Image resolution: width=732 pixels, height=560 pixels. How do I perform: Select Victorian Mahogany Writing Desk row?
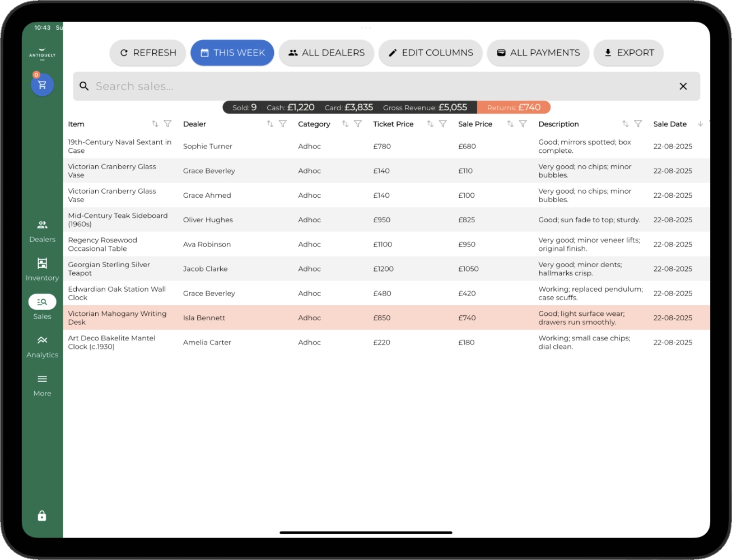[386, 318]
